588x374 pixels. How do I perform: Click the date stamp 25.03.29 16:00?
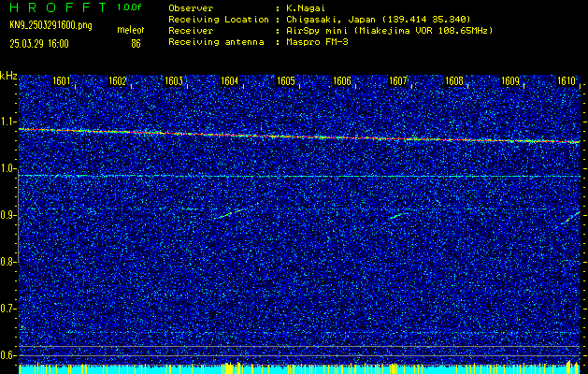[39, 44]
